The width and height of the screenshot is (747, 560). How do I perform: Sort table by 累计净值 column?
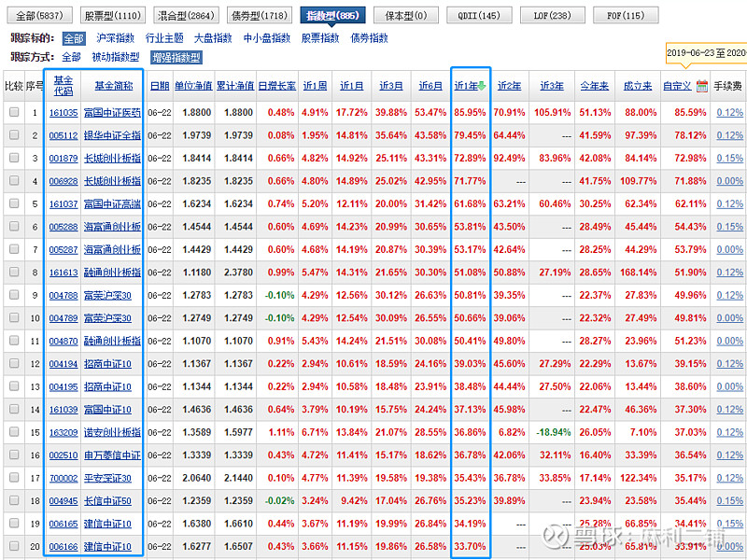click(235, 86)
